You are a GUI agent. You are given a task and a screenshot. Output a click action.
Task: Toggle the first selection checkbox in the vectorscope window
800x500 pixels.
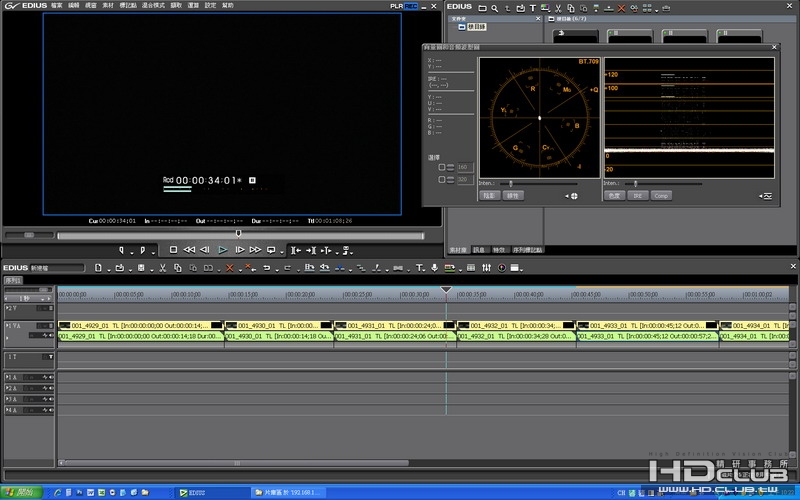(x=442, y=167)
